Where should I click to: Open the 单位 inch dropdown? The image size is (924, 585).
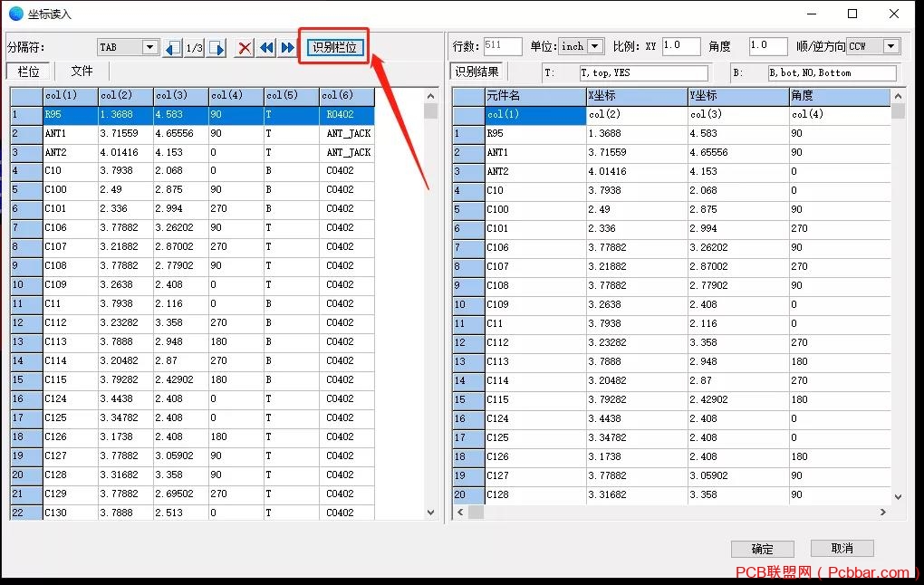pyautogui.click(x=595, y=46)
